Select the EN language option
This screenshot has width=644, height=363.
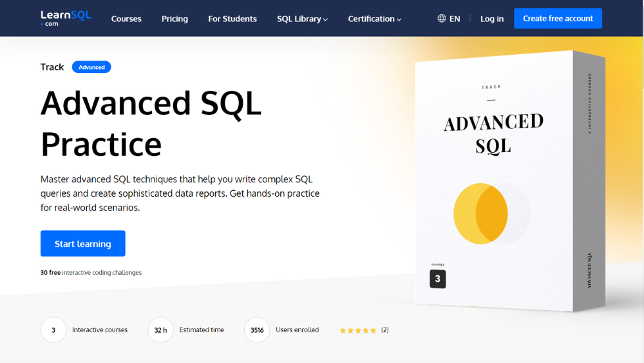455,19
